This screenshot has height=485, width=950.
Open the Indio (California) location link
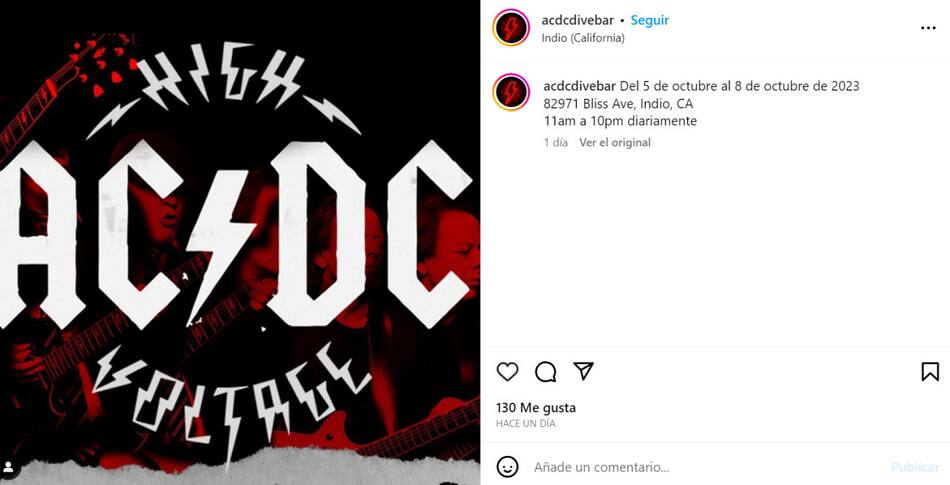click(x=583, y=38)
